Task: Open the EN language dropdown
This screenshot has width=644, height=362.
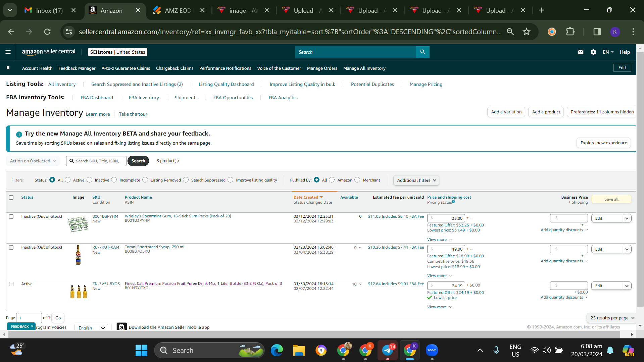Action: tap(608, 52)
